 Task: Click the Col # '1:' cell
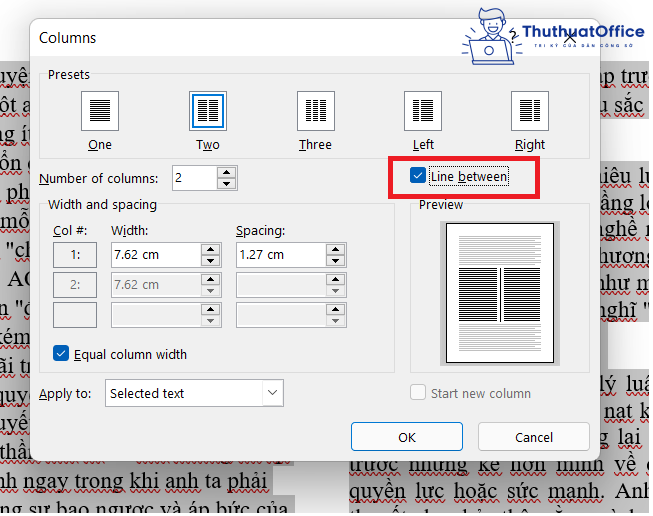click(75, 255)
